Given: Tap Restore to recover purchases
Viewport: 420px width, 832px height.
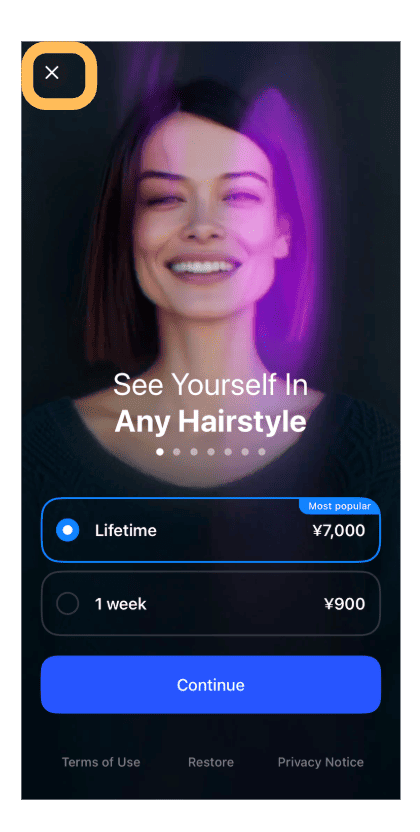Looking at the screenshot, I should [x=211, y=762].
